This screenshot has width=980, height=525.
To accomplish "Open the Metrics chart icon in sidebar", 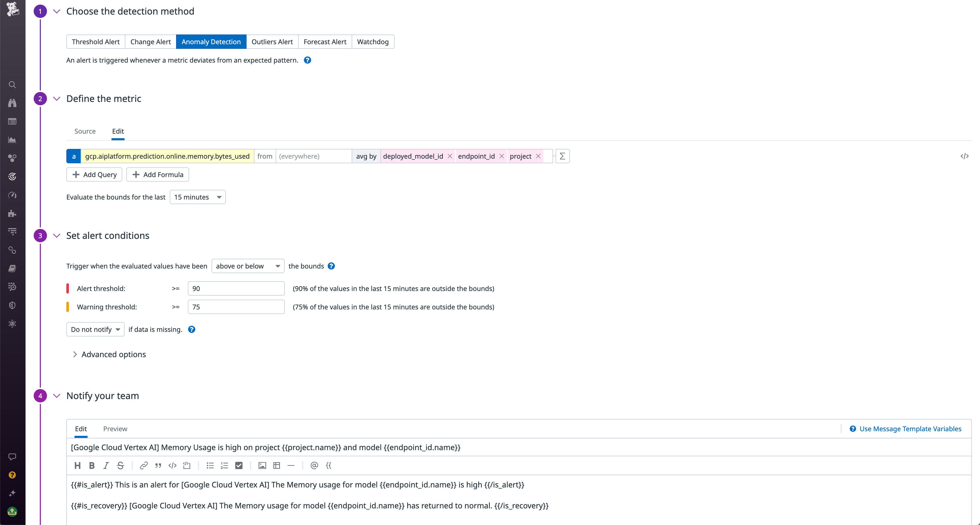I will pyautogui.click(x=12, y=140).
